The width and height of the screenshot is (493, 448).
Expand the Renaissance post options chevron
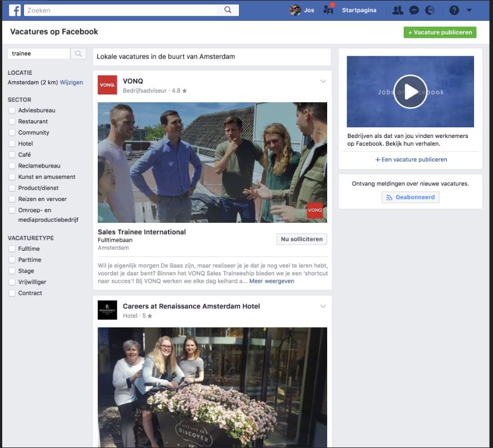click(x=323, y=306)
